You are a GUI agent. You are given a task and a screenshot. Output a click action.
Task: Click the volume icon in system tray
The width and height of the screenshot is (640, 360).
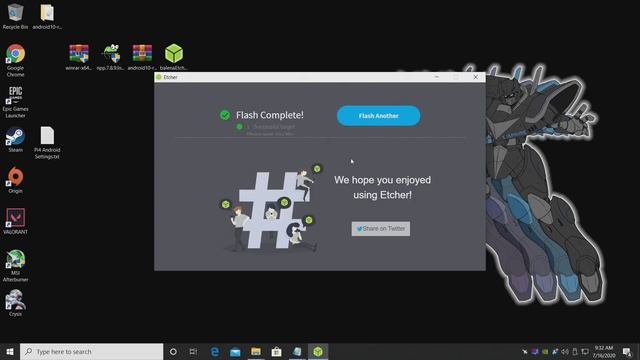(x=565, y=351)
